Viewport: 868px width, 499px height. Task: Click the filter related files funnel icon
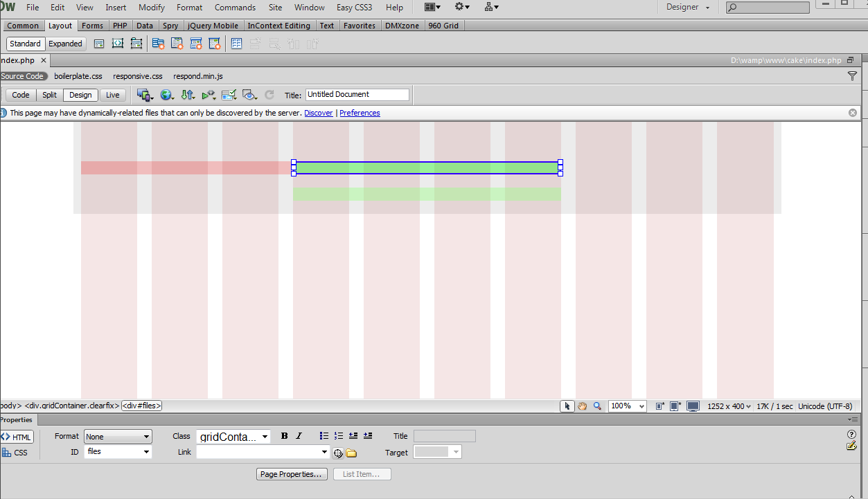(x=853, y=76)
